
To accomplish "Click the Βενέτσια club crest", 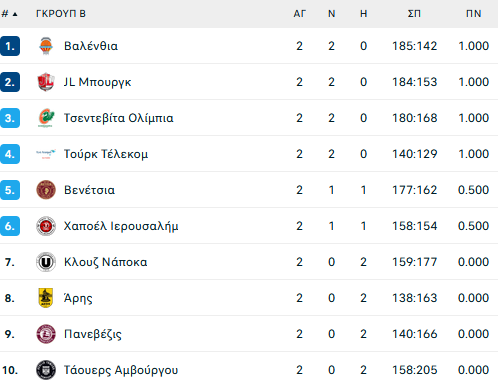I will (x=46, y=190).
